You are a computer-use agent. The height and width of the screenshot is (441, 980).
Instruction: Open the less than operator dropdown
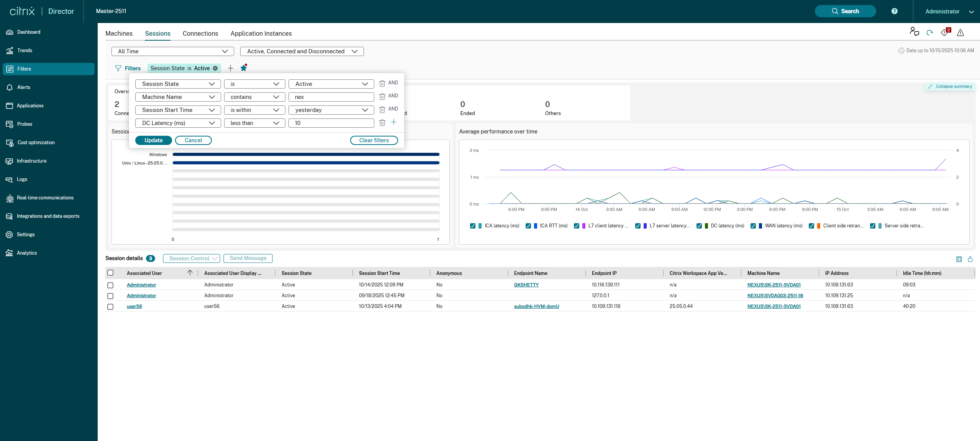[x=254, y=123]
